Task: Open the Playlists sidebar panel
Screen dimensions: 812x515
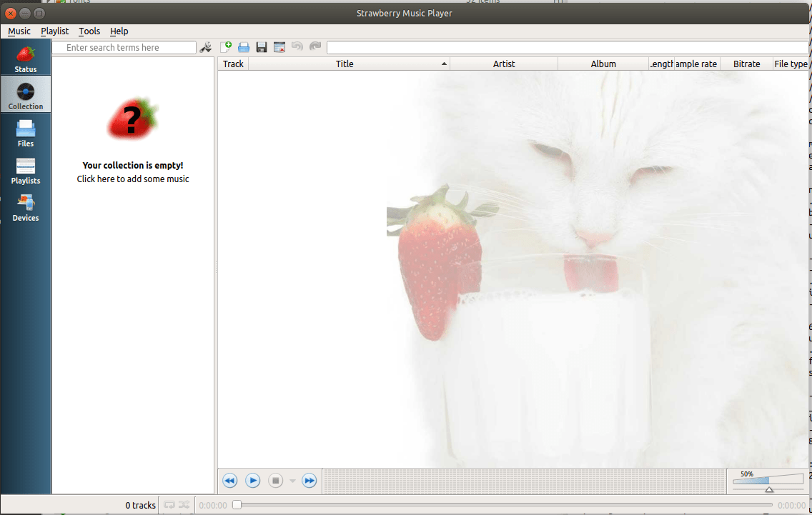Action: [x=26, y=170]
